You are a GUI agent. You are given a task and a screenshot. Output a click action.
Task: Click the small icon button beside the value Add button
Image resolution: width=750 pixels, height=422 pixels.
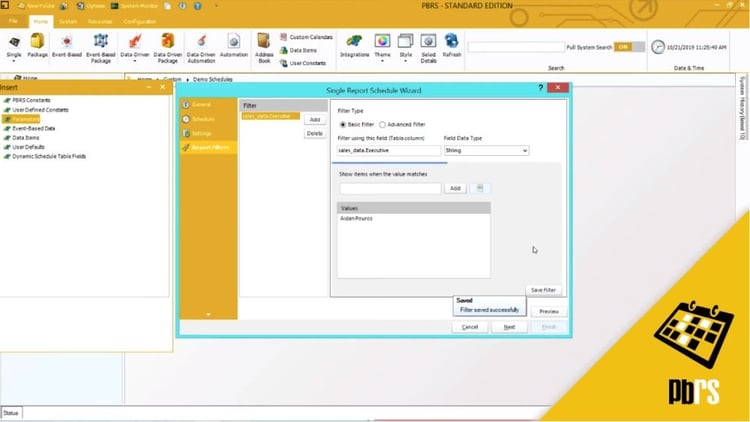(480, 188)
